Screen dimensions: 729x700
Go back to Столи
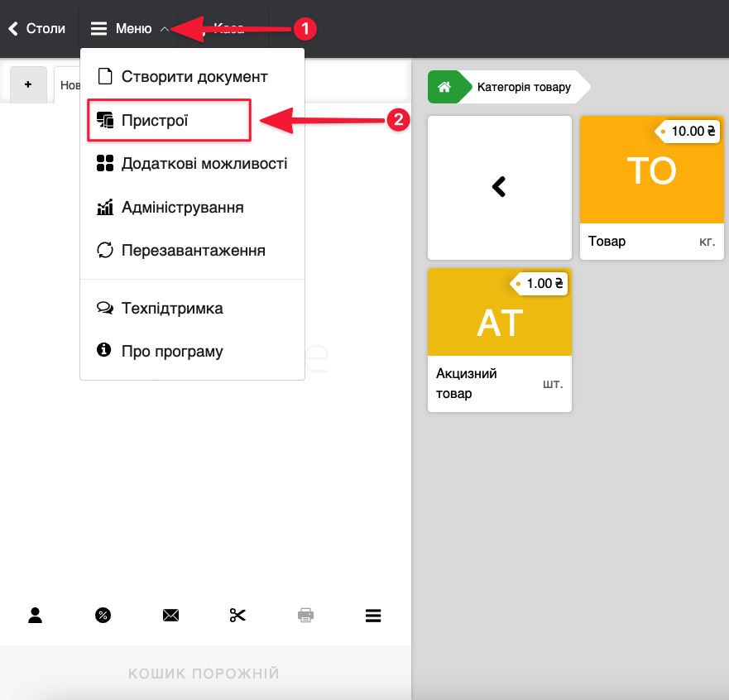(x=37, y=29)
